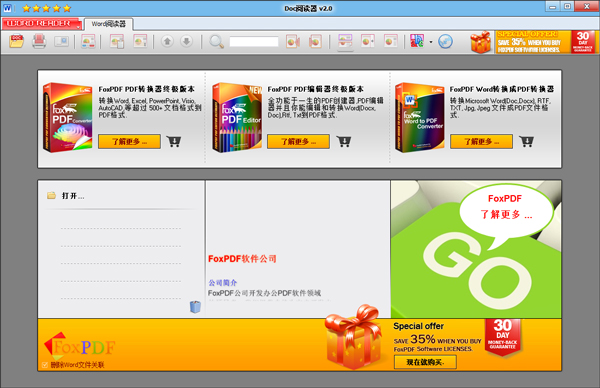Go to previous page with up arrow
This screenshot has width=600, height=388.
(x=167, y=41)
